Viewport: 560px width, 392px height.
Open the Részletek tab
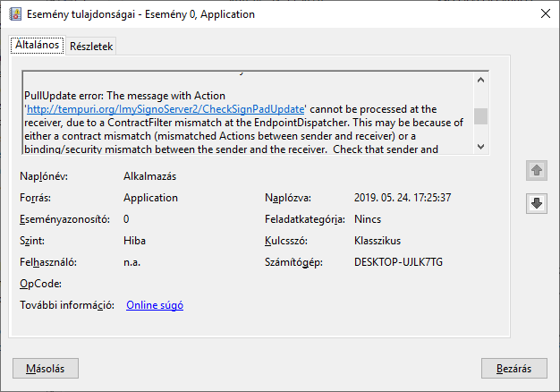click(x=90, y=46)
